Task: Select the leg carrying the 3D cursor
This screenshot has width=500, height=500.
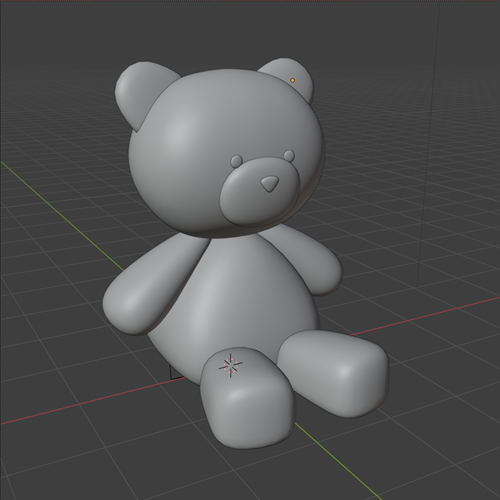Action: click(x=247, y=398)
